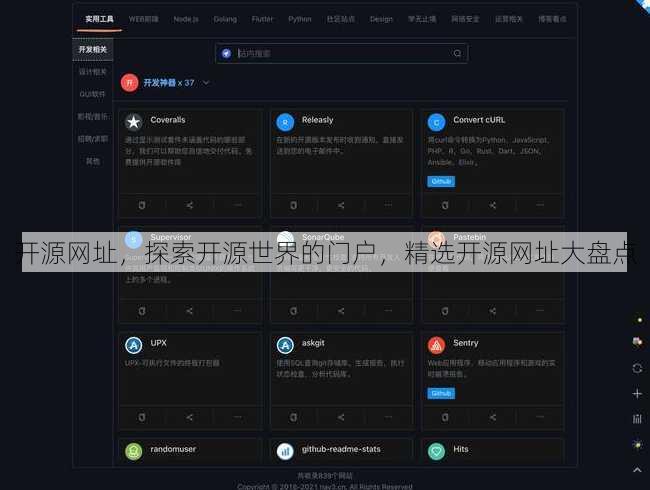Collapse the 开发神器 x 37 category chevron
The image size is (650, 490).
206,83
